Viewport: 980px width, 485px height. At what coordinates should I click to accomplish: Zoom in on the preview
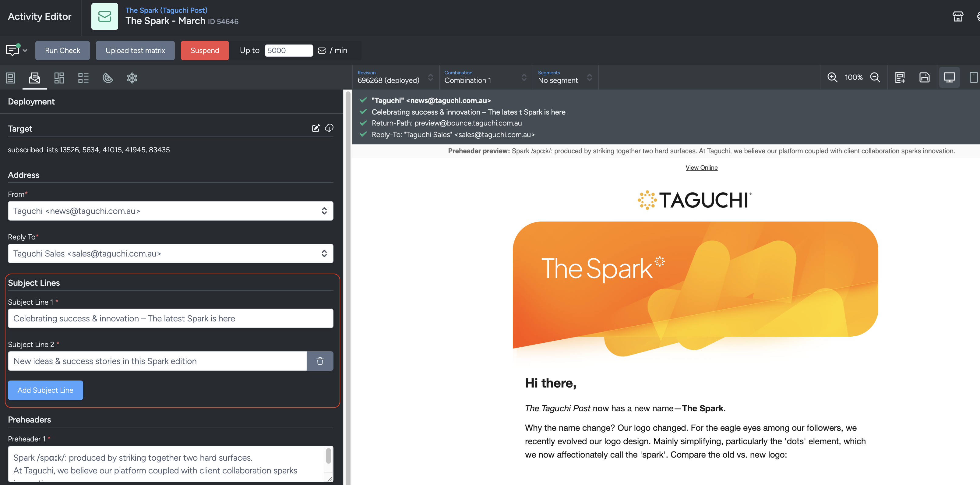point(832,77)
